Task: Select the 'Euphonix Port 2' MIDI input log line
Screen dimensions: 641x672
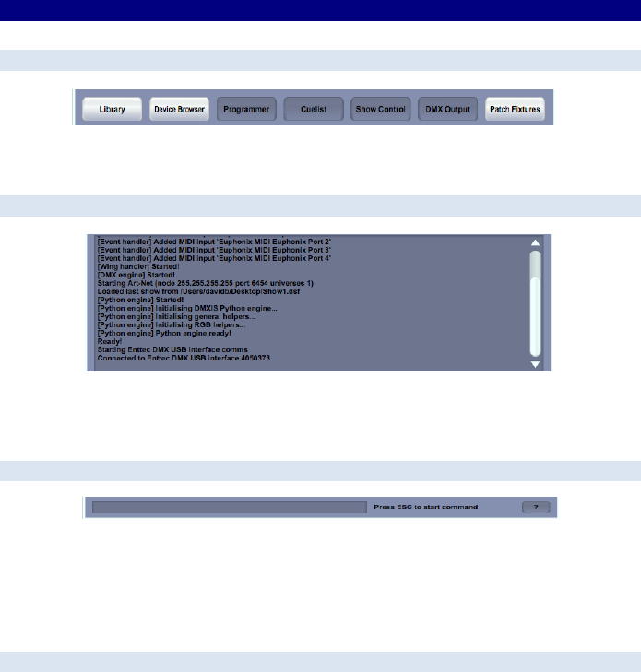Action: click(214, 242)
